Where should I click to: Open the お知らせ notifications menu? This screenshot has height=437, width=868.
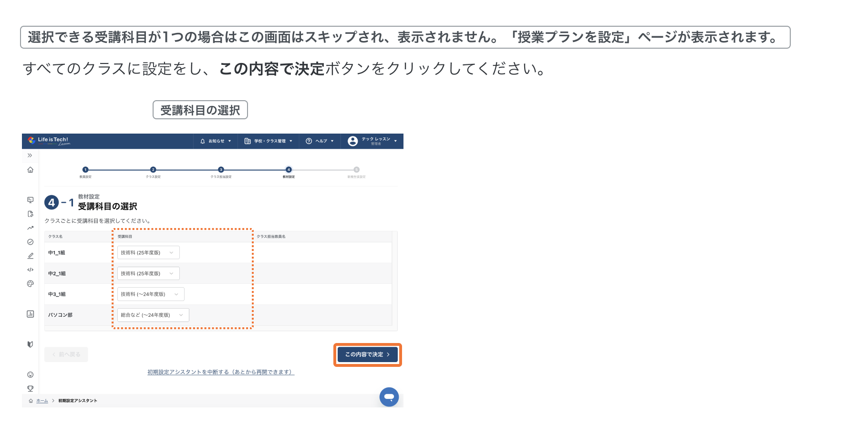coord(216,141)
